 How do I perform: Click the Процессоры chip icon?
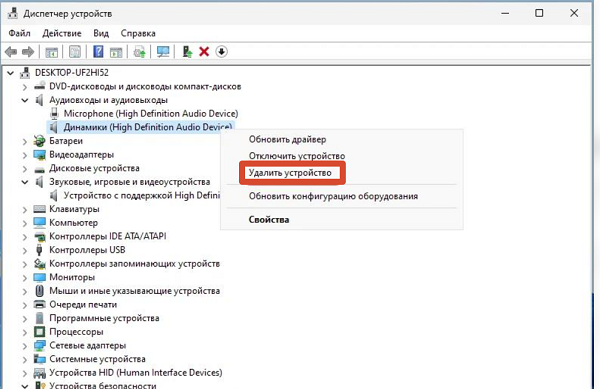(x=39, y=332)
